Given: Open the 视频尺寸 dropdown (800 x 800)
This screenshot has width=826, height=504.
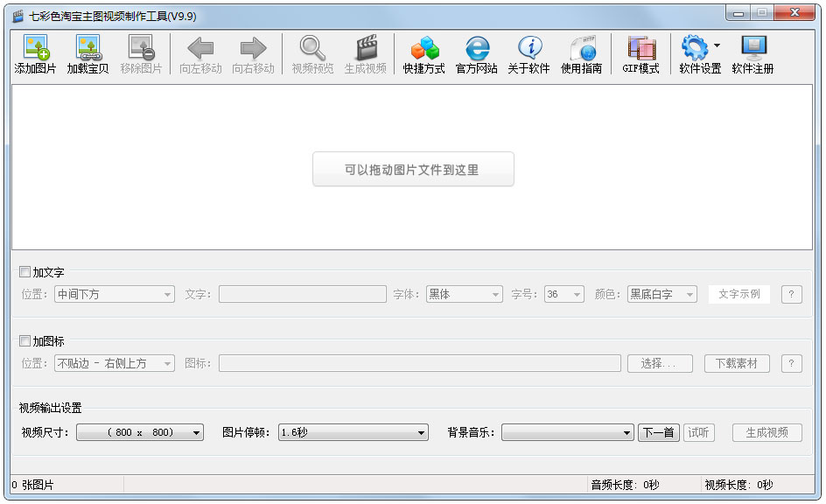Looking at the screenshot, I should 140,432.
